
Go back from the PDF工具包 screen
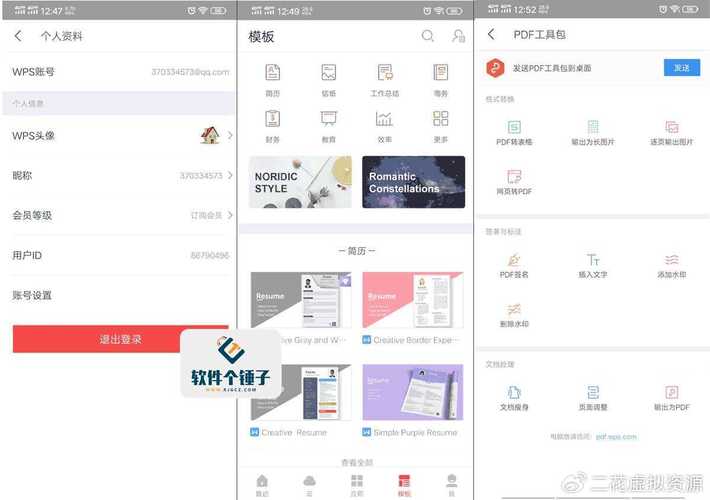491,34
